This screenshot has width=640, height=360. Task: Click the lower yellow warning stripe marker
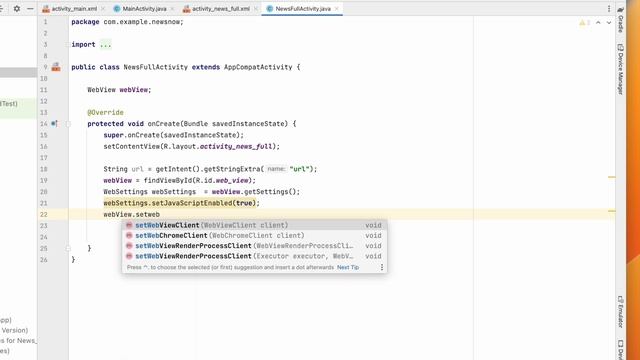pos(611,211)
